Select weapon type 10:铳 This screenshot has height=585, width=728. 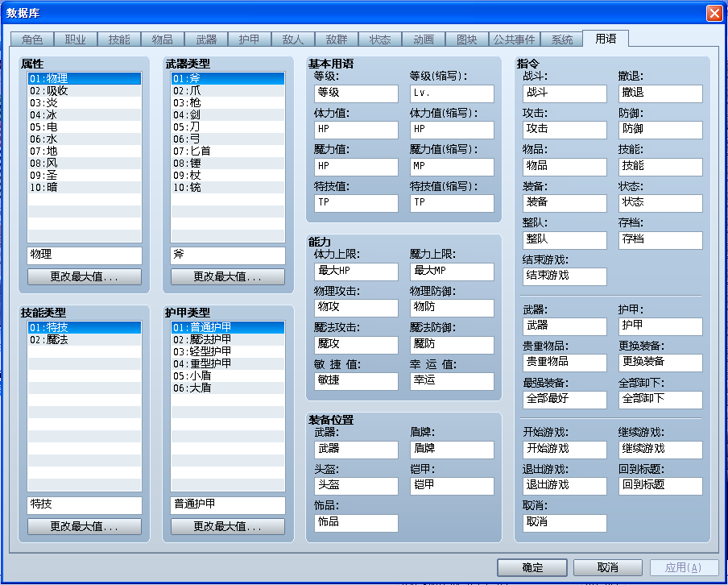coord(228,187)
